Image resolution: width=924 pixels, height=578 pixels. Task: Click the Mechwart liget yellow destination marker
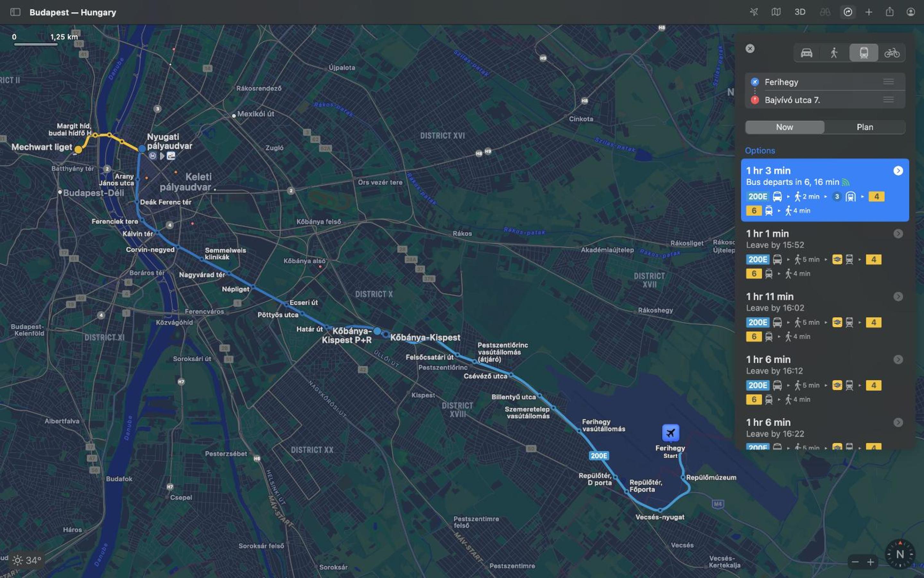(78, 150)
